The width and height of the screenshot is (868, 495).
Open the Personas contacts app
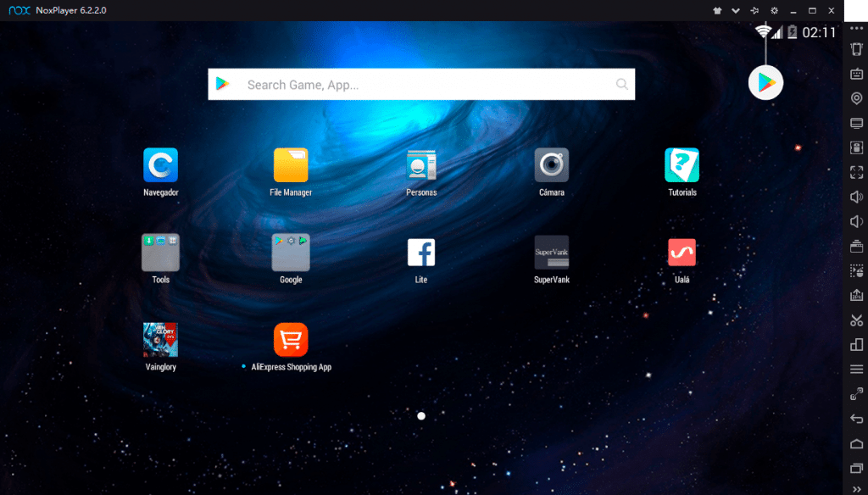pos(421,165)
